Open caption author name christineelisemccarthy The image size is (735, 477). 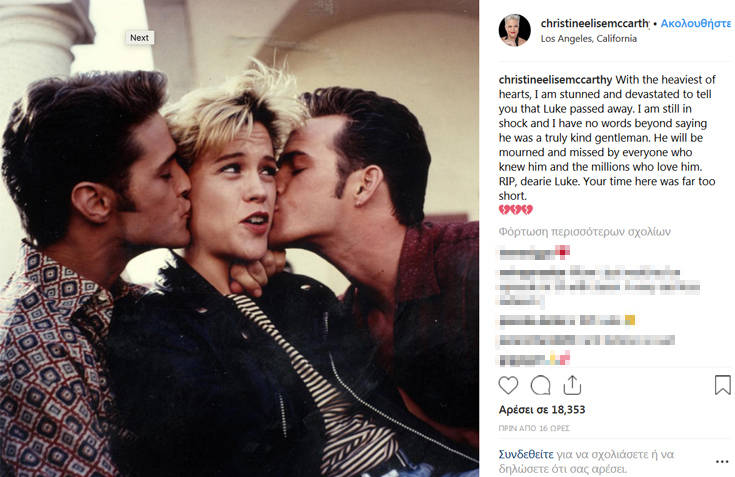[x=555, y=79]
